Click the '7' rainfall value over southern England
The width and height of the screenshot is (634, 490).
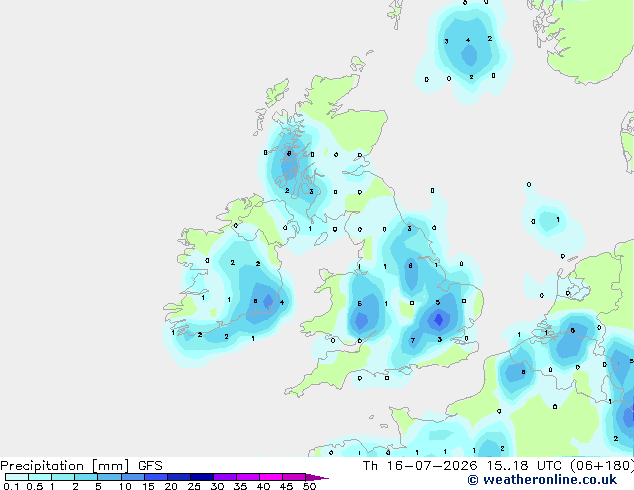click(x=412, y=340)
